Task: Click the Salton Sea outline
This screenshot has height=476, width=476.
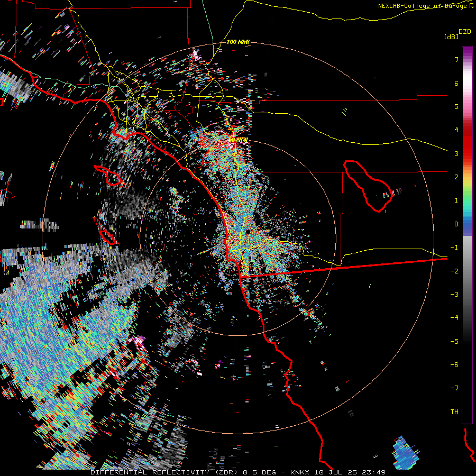Action: (368, 186)
